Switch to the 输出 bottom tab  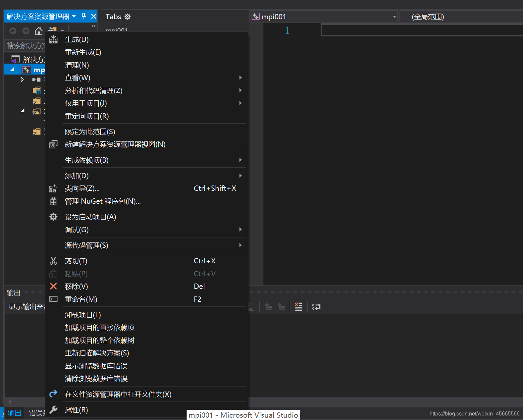(15, 413)
